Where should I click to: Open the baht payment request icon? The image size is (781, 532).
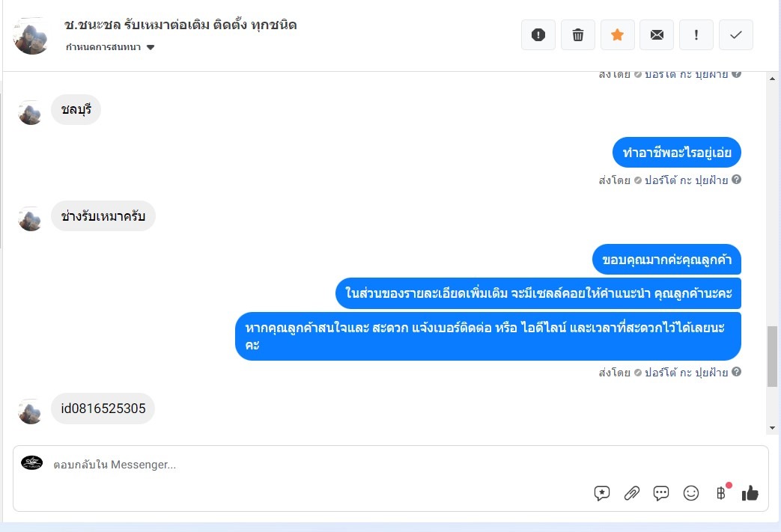click(721, 493)
